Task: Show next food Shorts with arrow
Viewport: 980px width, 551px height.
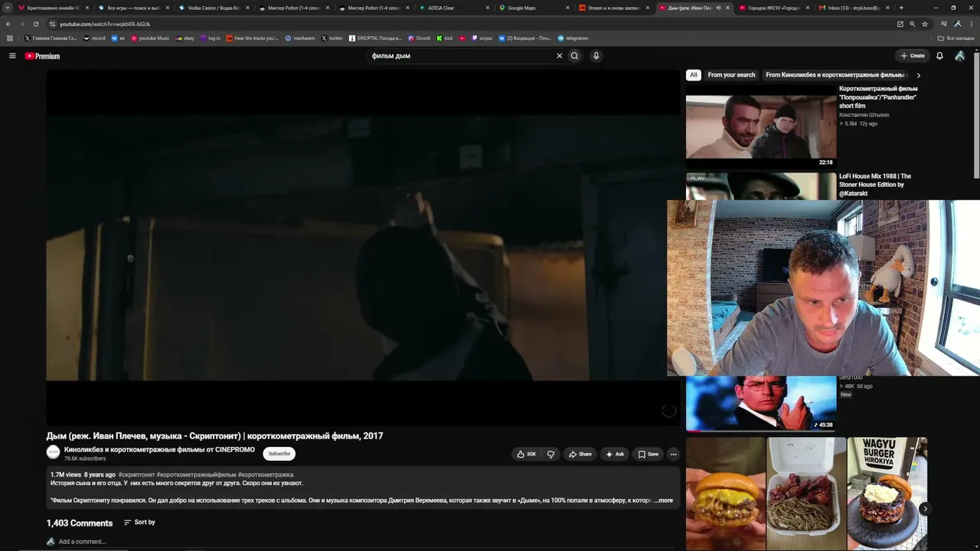Action: pyautogui.click(x=925, y=509)
